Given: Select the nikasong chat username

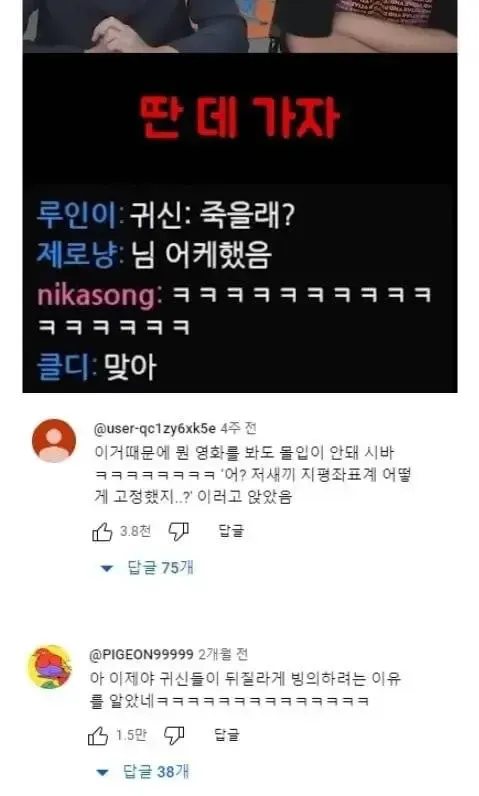Looking at the screenshot, I should (96, 295).
